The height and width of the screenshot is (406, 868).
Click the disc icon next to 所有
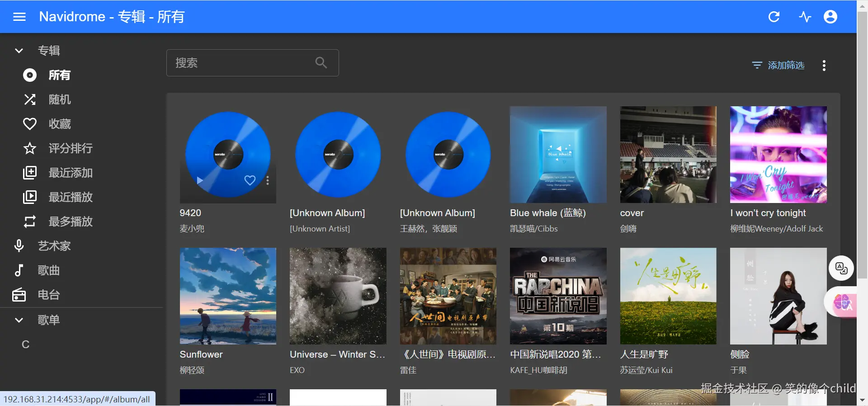click(30, 75)
